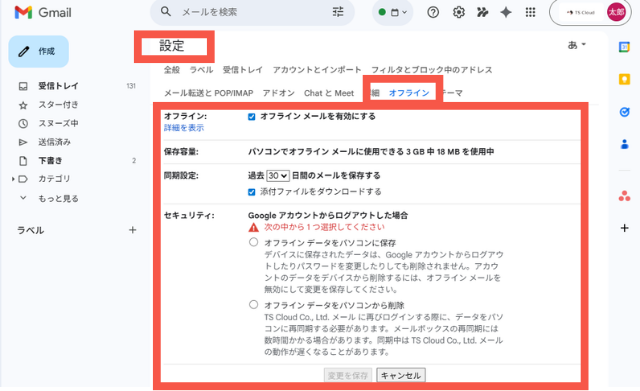This screenshot has width=640, height=391.
Task: Switch to the Chat と Meet tab
Action: (329, 93)
